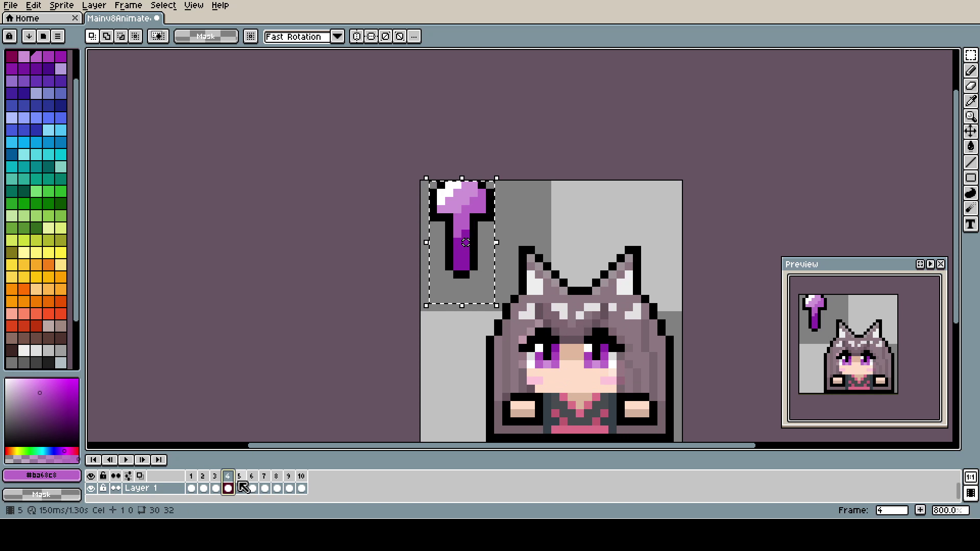Open the rotation extra options ellipsis
This screenshot has width=980, height=551.
coord(414,36)
